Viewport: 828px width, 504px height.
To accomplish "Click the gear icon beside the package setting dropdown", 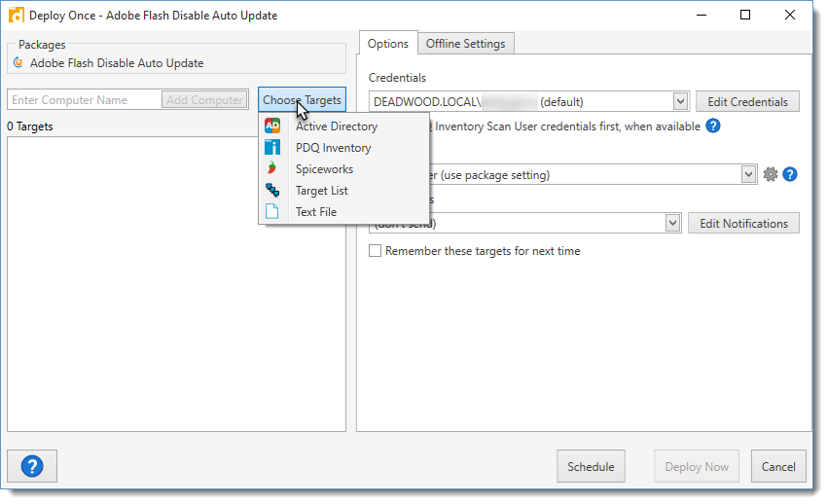I will (771, 174).
